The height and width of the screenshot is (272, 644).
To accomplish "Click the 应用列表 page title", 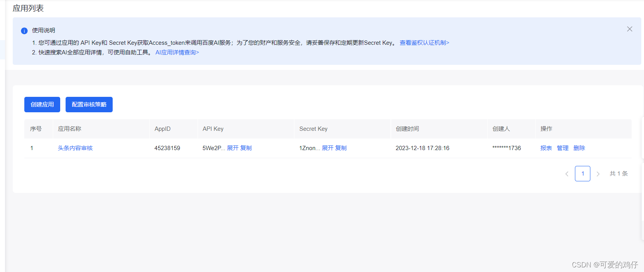I will click(28, 8).
